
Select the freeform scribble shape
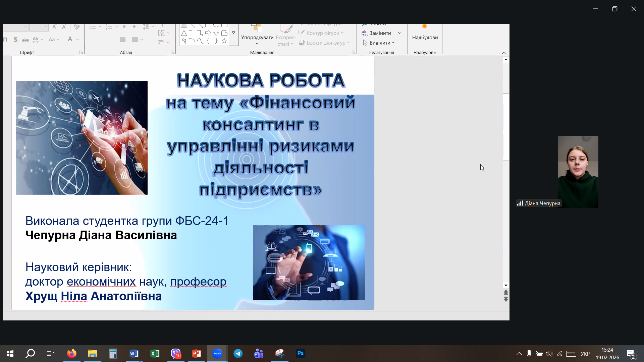(184, 41)
